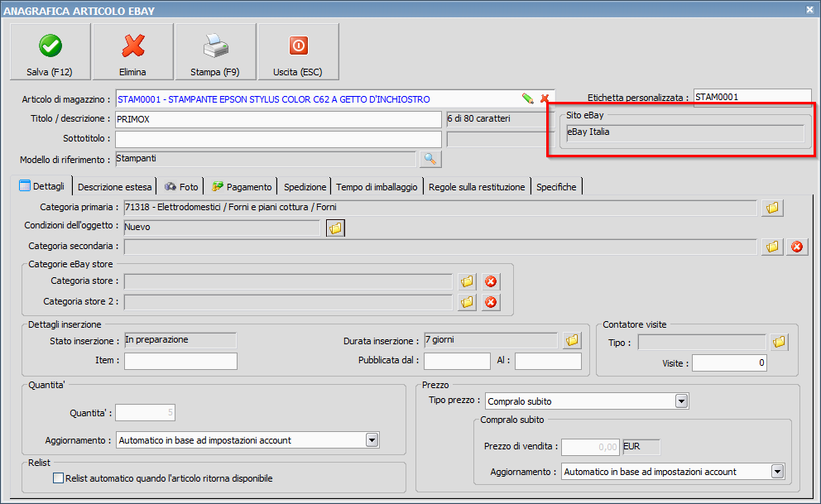Click the Al end date field
The height and width of the screenshot is (504, 821).
point(548,361)
